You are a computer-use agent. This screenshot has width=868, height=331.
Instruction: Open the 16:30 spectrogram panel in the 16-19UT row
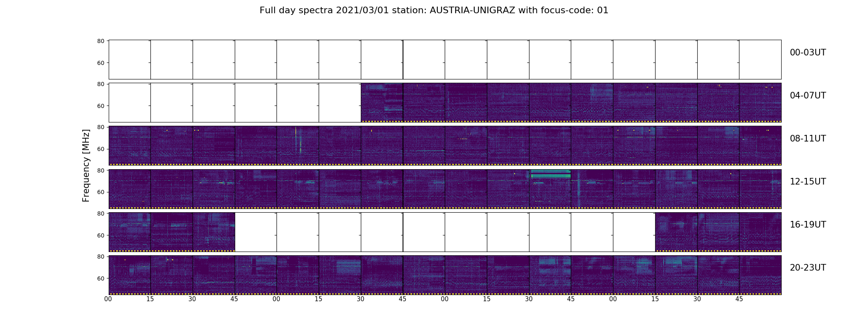[x=214, y=232]
